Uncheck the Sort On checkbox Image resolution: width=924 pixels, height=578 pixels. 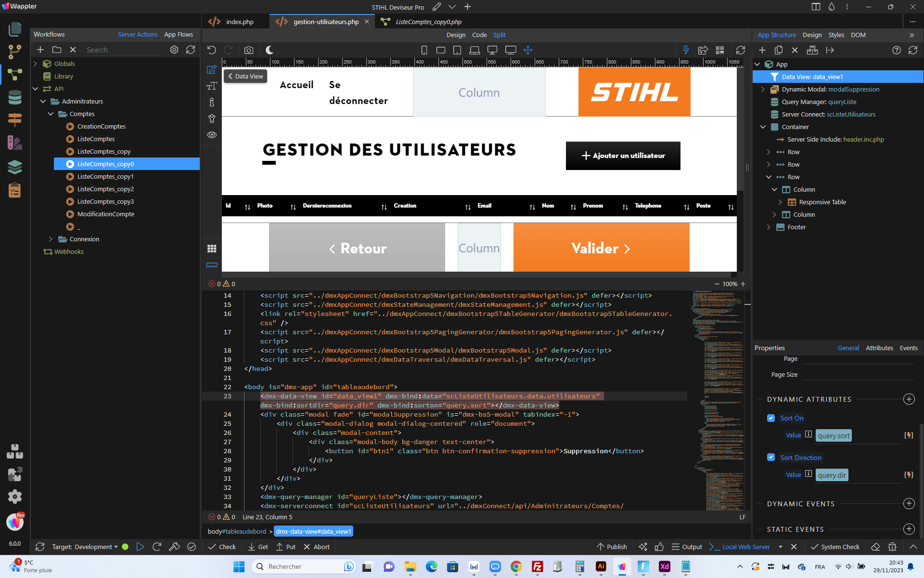click(x=771, y=418)
